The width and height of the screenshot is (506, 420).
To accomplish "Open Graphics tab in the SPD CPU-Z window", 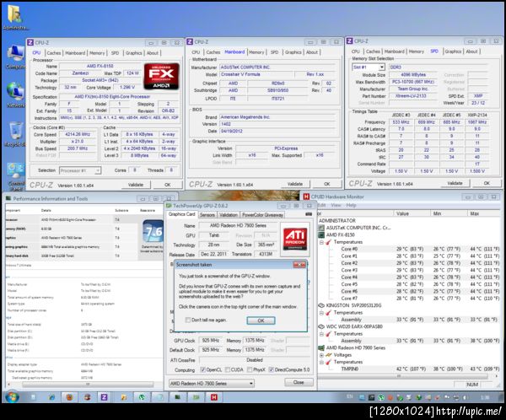I will (x=453, y=51).
